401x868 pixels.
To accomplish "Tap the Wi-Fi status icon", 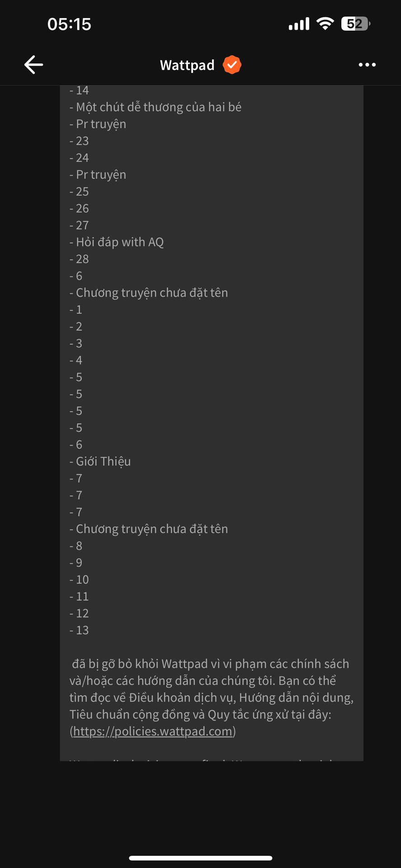I will pyautogui.click(x=325, y=24).
